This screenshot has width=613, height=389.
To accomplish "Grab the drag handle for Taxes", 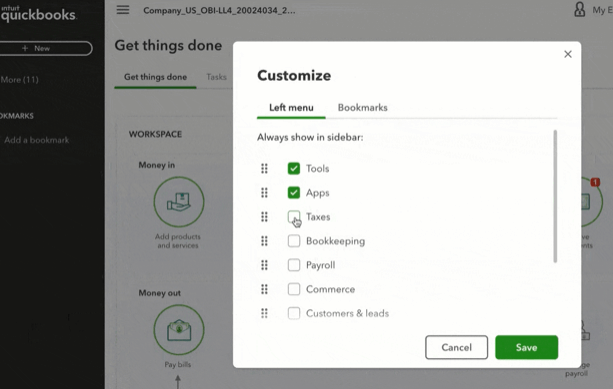I will [x=264, y=217].
